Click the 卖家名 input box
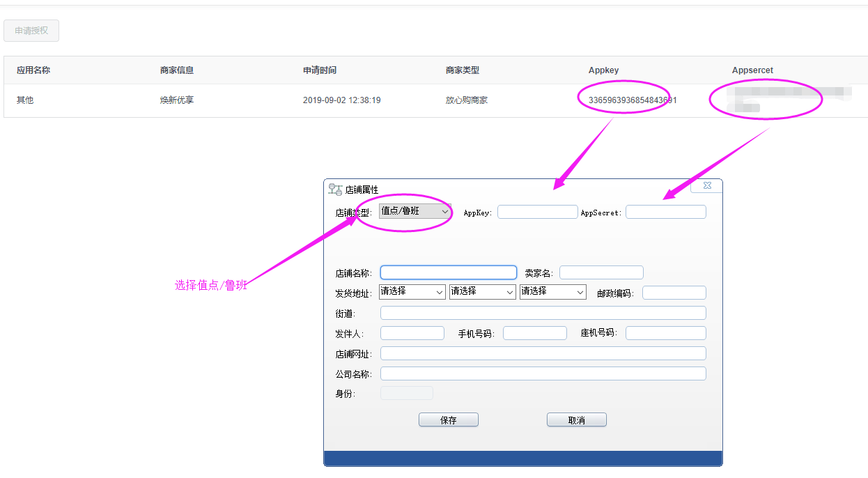The height and width of the screenshot is (478, 868). tap(600, 272)
